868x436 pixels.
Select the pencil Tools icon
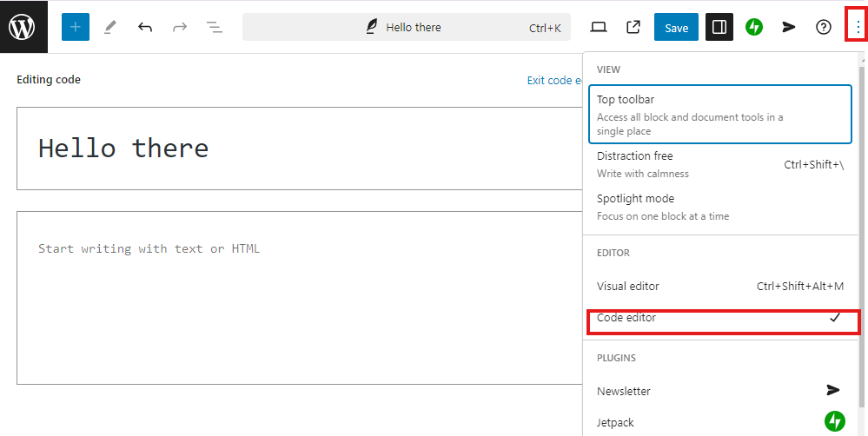[x=110, y=27]
